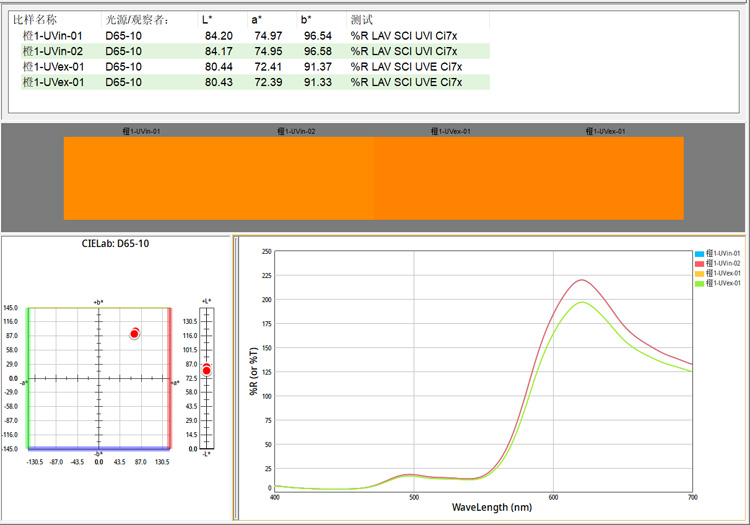Click the L* column header

click(x=208, y=20)
